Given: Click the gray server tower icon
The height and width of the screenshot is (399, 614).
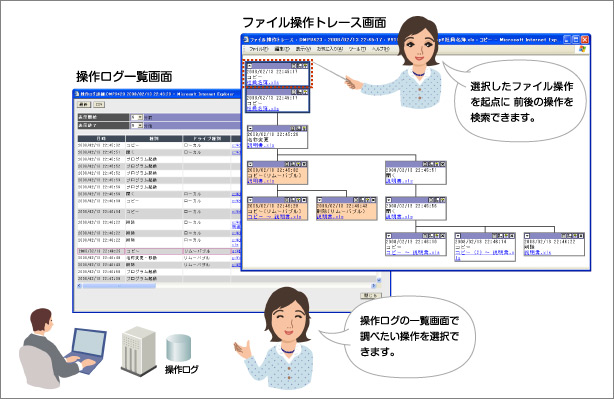Looking at the screenshot, I should [138, 351].
